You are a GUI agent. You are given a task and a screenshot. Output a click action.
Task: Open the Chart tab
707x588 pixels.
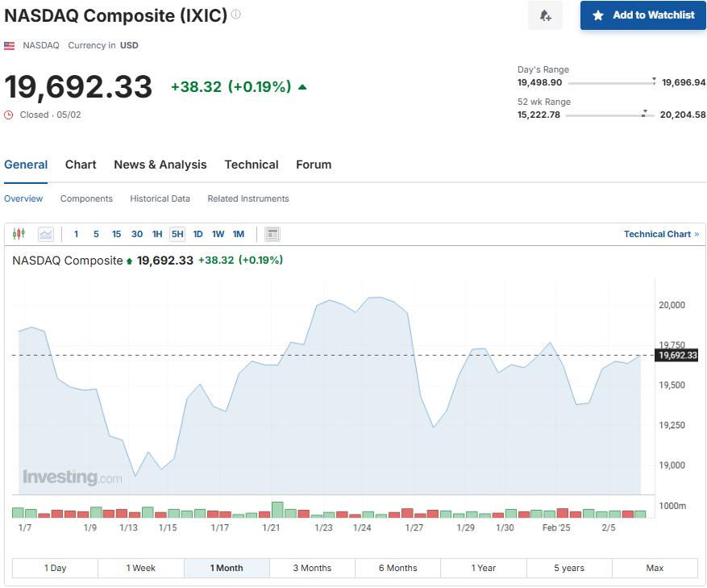[81, 165]
